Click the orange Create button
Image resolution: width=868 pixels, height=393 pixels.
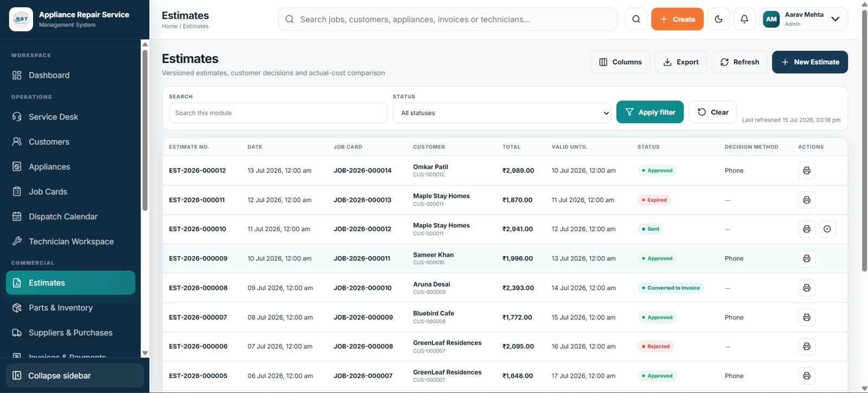(677, 19)
